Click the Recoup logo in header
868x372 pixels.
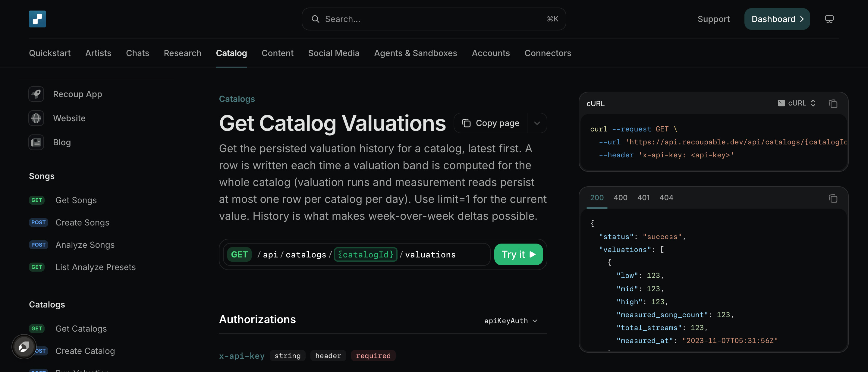coord(37,19)
